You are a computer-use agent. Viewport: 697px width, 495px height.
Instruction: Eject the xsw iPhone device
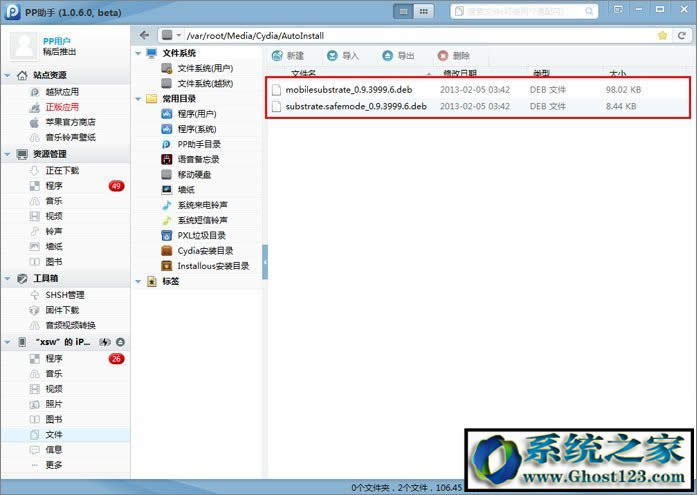120,342
